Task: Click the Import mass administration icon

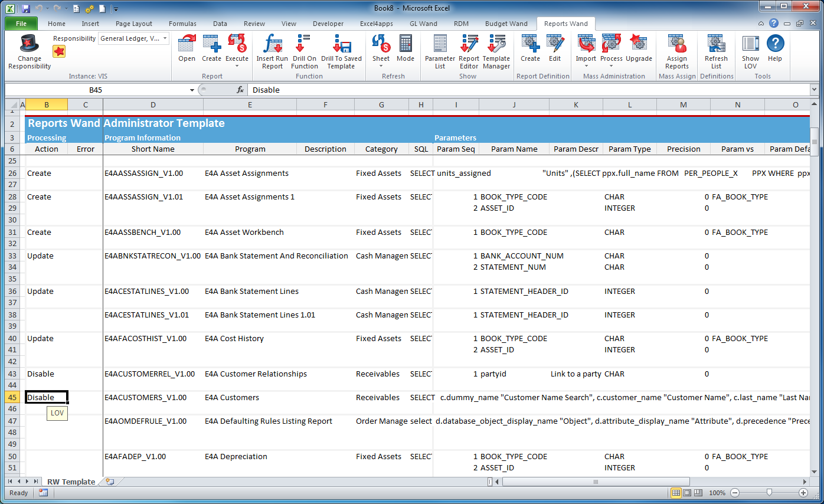Action: coord(586,44)
